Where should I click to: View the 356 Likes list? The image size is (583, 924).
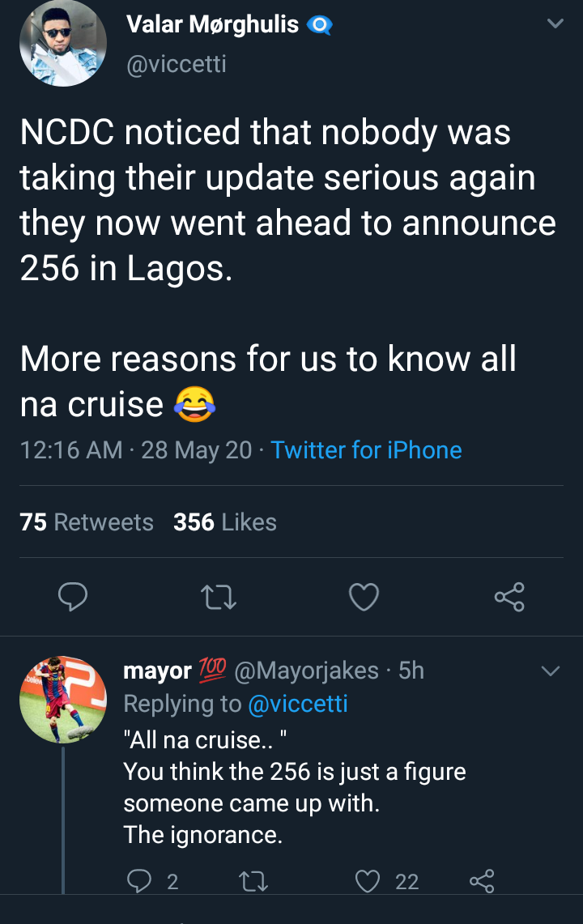(225, 522)
